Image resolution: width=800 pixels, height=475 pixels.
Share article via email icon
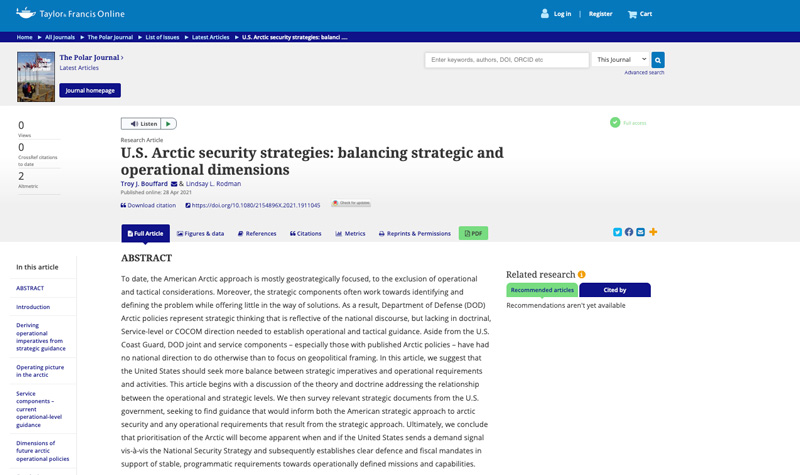point(641,232)
